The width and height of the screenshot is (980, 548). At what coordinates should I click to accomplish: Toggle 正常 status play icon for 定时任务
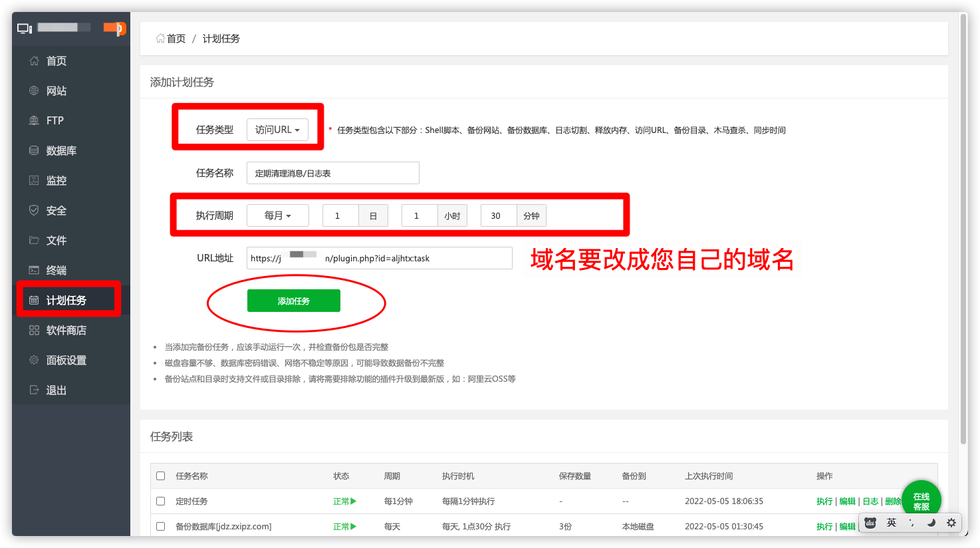[x=353, y=501]
